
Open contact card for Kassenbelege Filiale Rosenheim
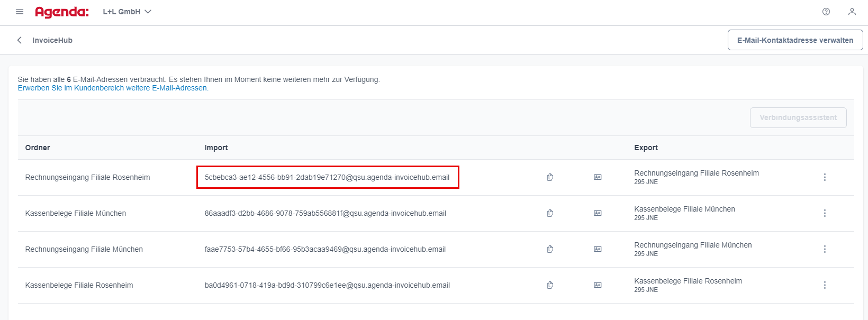[x=598, y=285]
